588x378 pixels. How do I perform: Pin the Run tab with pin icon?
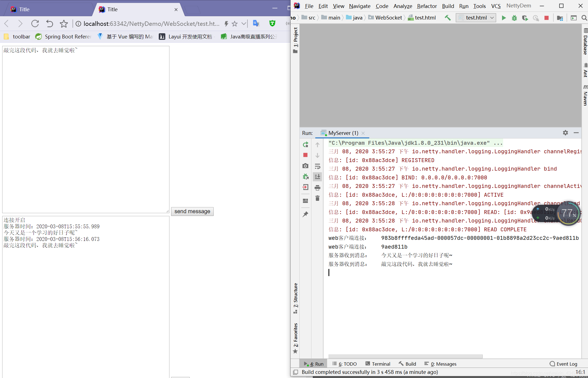pos(305,214)
